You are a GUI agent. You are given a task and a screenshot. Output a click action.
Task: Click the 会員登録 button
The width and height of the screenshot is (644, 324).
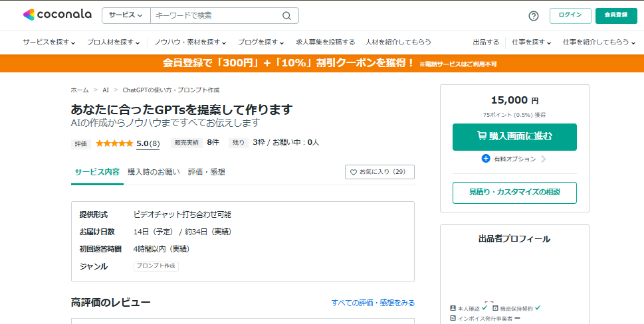(616, 15)
